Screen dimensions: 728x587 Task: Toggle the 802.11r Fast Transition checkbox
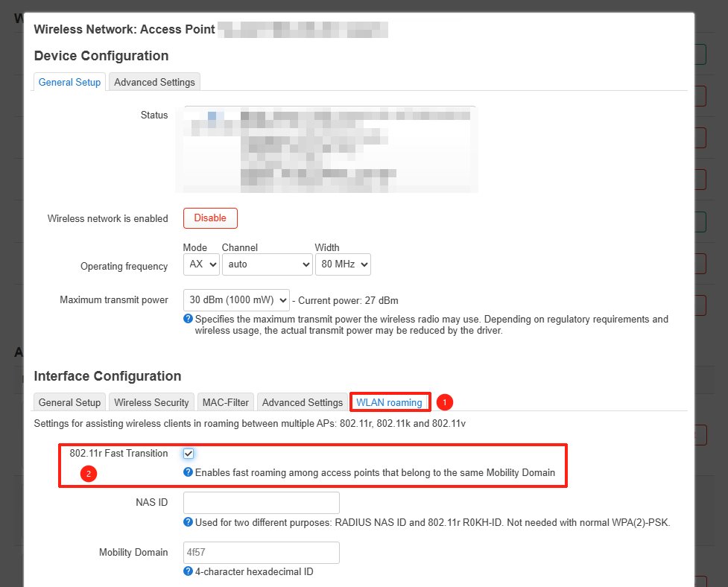189,454
